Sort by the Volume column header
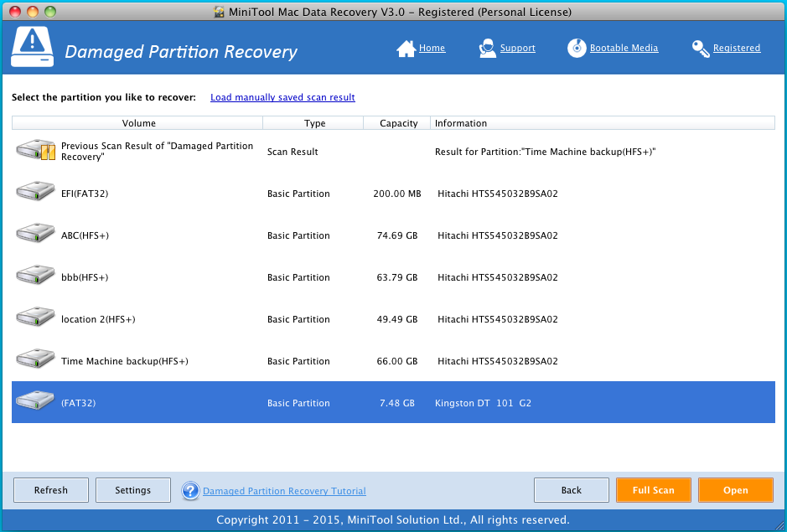This screenshot has height=532, width=787. pyautogui.click(x=137, y=123)
